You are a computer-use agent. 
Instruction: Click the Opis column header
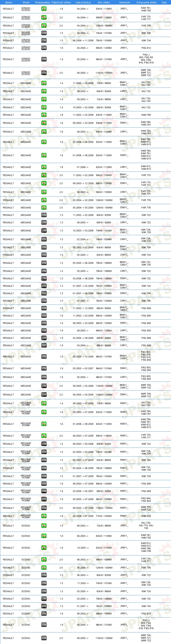pyautogui.click(x=164, y=2)
